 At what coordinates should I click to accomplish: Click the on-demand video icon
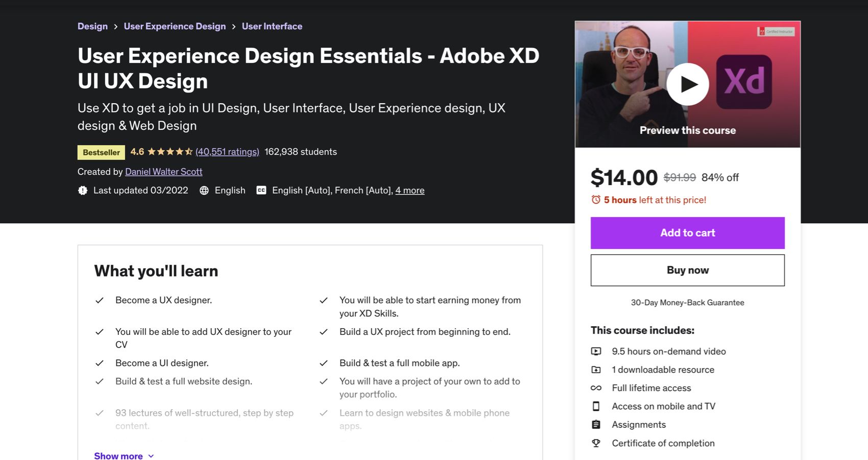[596, 351]
